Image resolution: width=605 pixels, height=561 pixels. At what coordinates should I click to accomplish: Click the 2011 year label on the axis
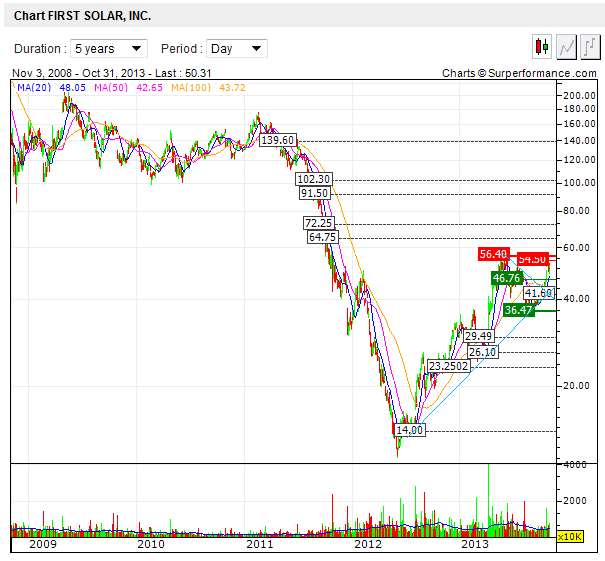tap(260, 544)
